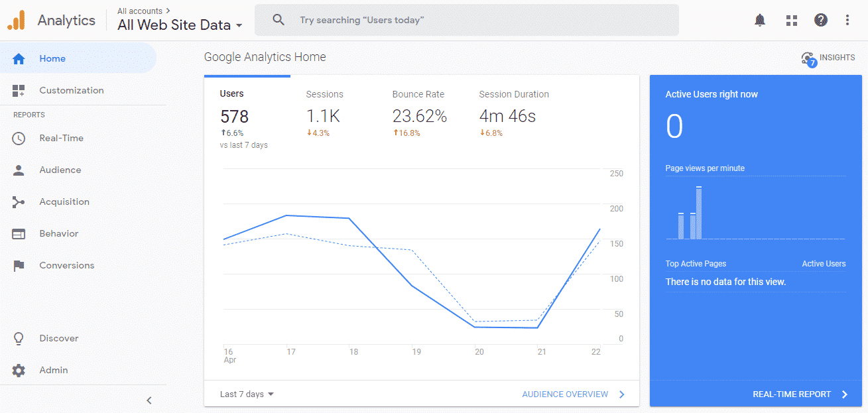Open the Last 7 days date dropdown
The image size is (868, 413).
247,394
